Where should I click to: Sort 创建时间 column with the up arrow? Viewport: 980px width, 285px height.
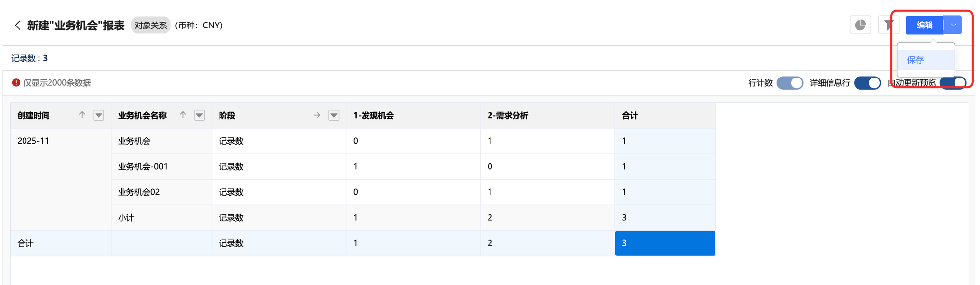coord(82,115)
